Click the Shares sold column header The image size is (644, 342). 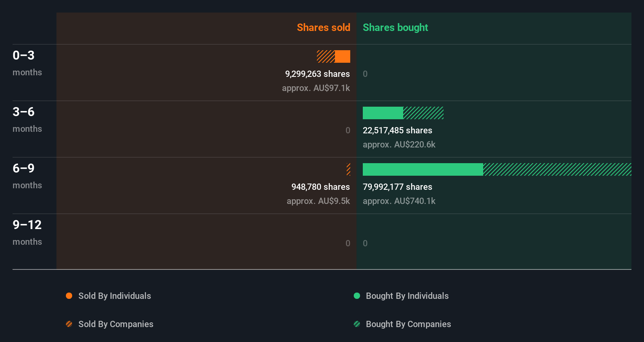(324, 27)
